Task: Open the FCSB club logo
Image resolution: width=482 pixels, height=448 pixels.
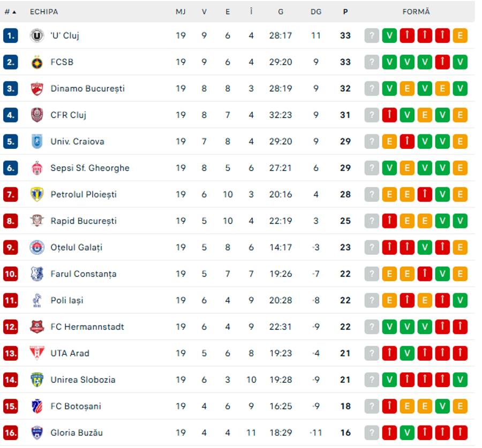Action: pyautogui.click(x=37, y=63)
